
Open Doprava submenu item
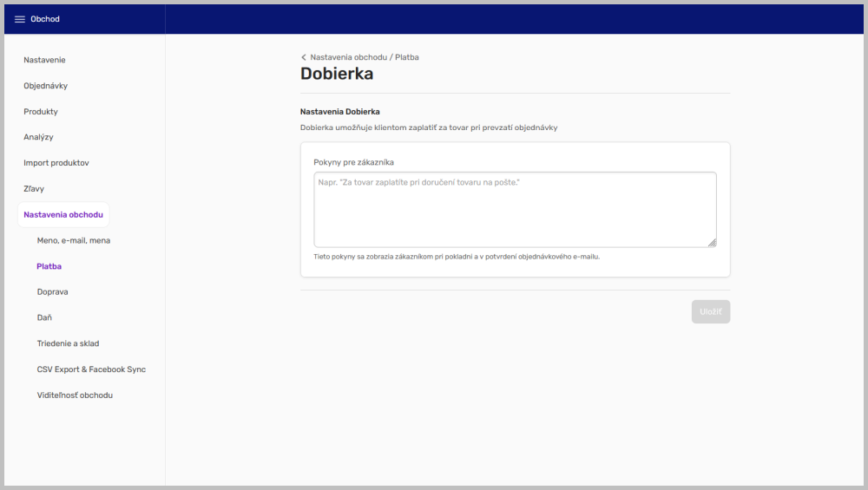[53, 292]
